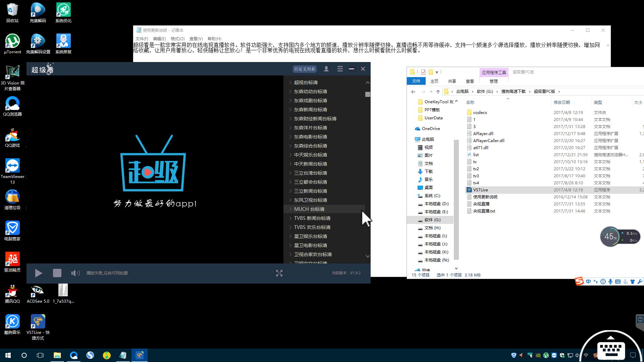
Task: Click the Explorer up-directory arrow
Action: (438, 92)
